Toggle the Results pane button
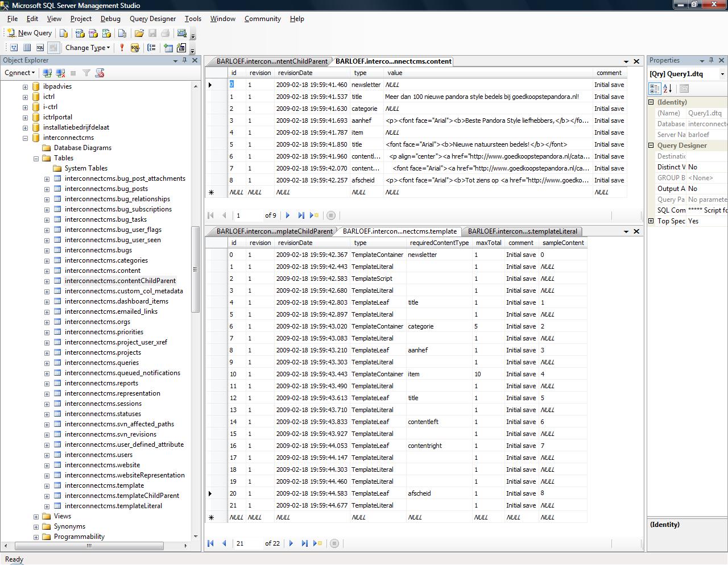The width and height of the screenshot is (728, 565). (53, 48)
